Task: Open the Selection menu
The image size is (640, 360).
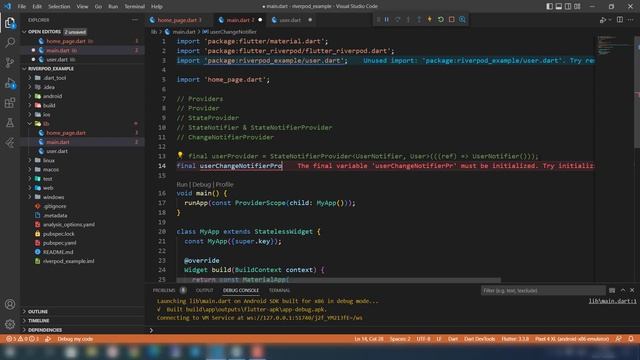Action: point(59,7)
